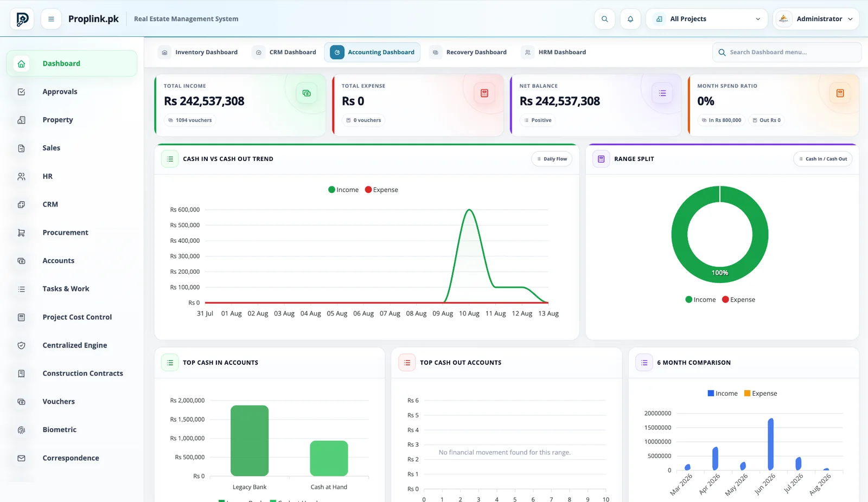The image size is (868, 502).
Task: Click the Procurement cart icon
Action: click(x=22, y=233)
